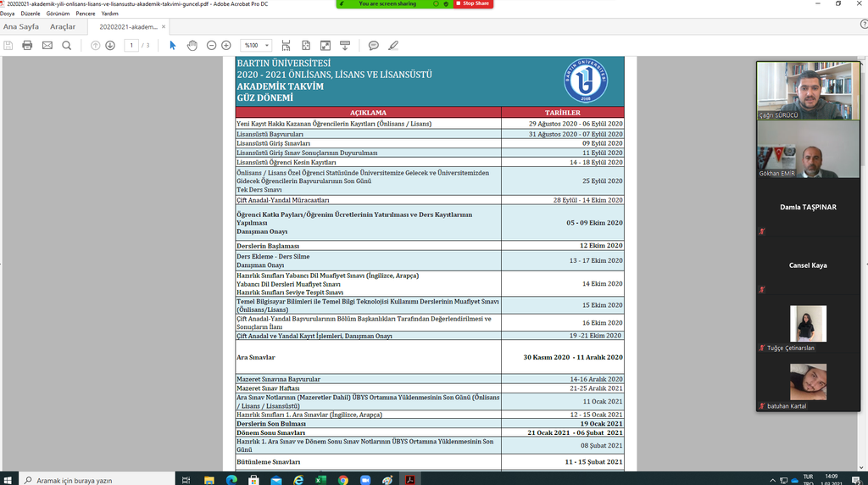868x485 pixels.
Task: Open the Düzenle menu
Action: pyautogui.click(x=31, y=14)
